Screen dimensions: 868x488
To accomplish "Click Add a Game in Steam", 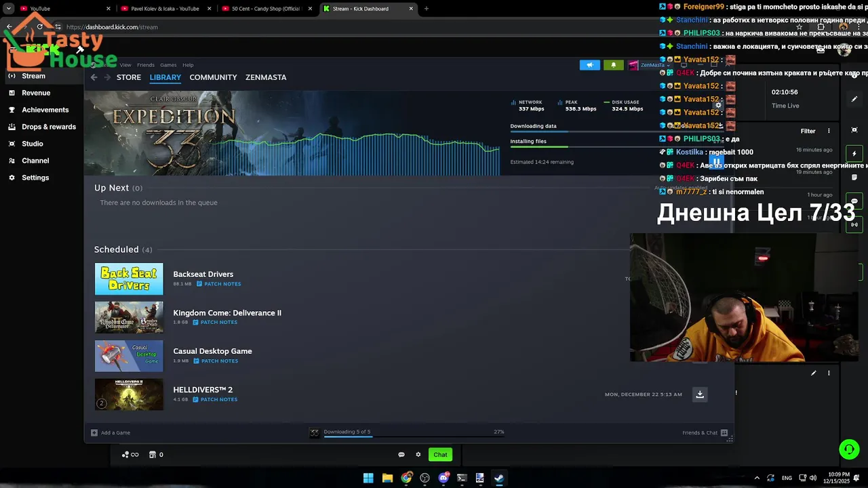I will 111,432.
